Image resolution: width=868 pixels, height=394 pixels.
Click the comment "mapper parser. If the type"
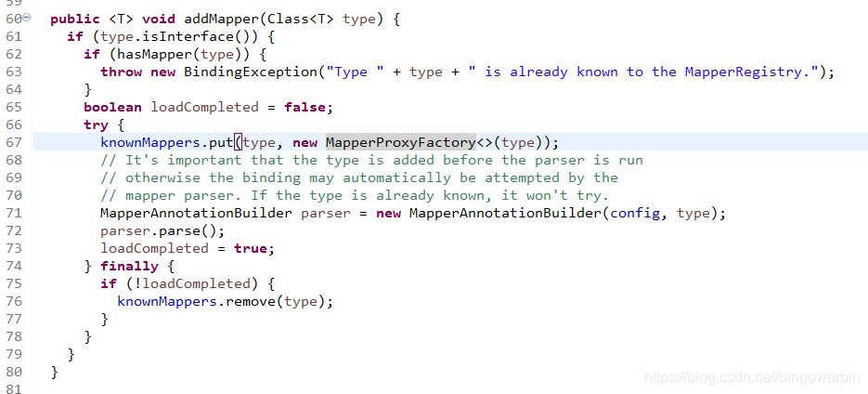[x=355, y=196]
